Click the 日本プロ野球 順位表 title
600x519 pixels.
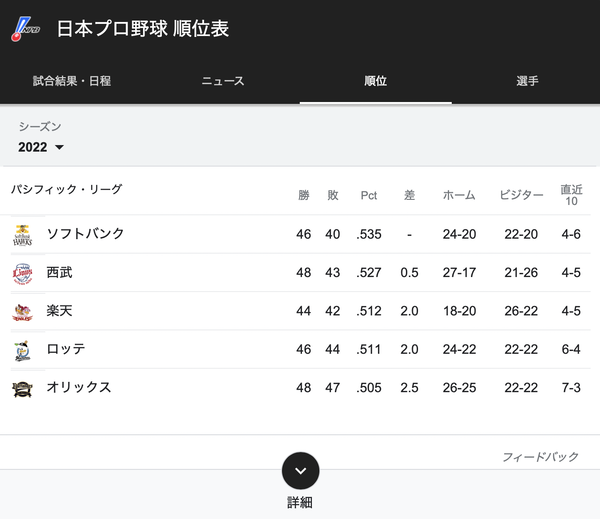(x=143, y=29)
